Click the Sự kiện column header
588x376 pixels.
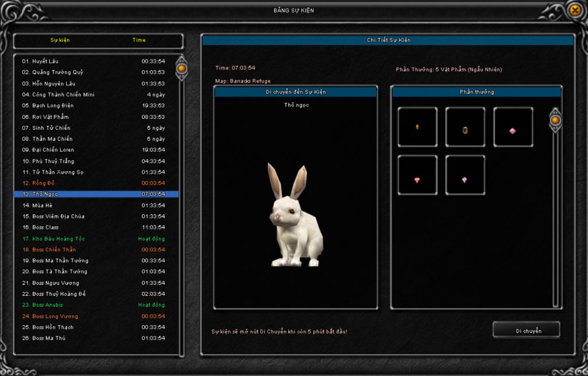(x=60, y=40)
